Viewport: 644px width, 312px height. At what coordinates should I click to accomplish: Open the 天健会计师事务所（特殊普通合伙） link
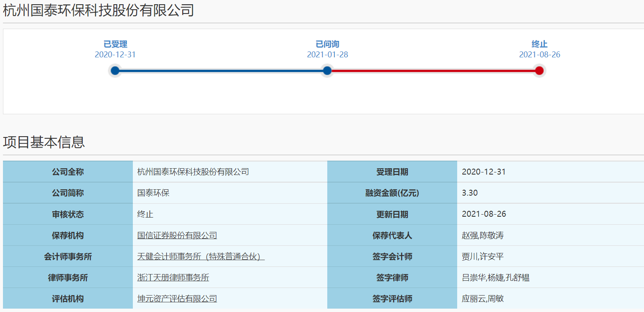[201, 256]
